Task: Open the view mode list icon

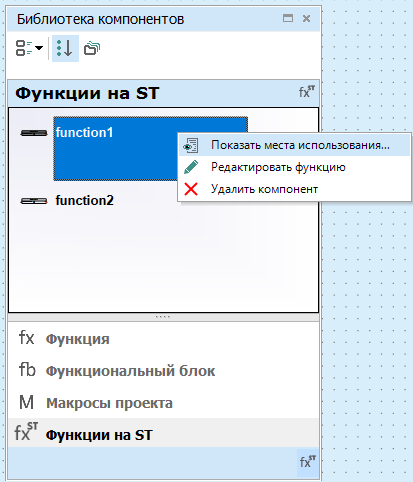Action: tap(24, 48)
